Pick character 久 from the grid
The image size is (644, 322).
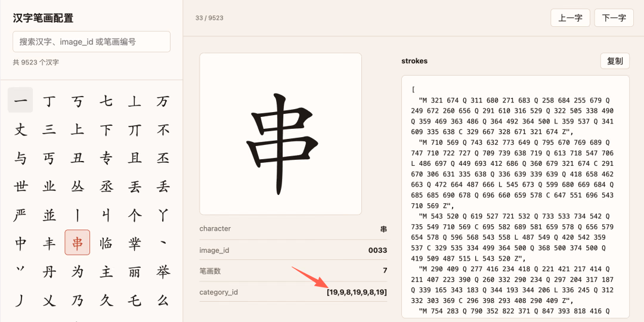pos(106,300)
